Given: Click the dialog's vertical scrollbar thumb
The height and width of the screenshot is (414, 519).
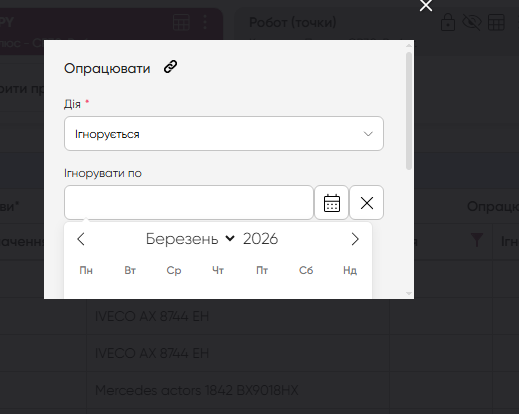Looking at the screenshot, I should coord(409,111).
